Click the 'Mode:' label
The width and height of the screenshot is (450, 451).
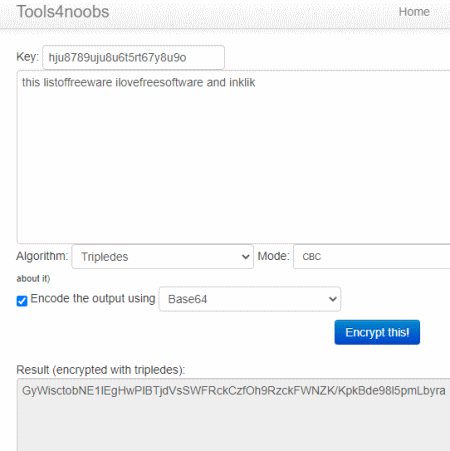tap(273, 256)
